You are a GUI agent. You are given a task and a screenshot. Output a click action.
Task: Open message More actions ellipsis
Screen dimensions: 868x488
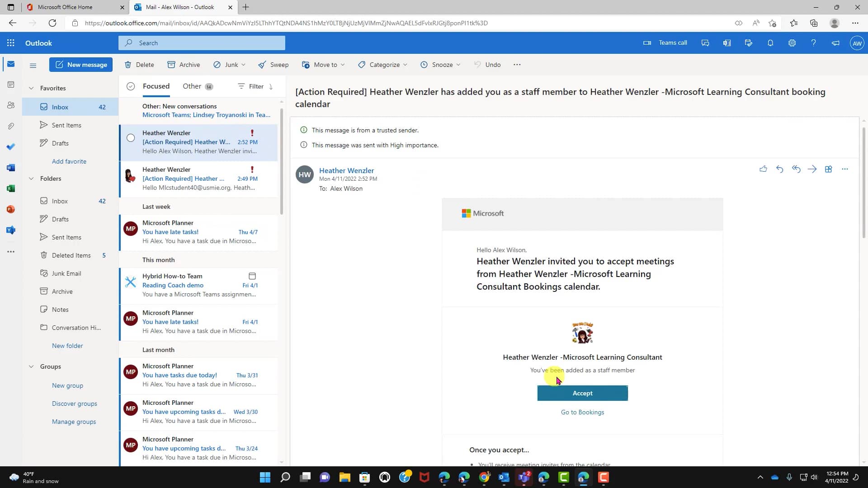click(x=844, y=169)
